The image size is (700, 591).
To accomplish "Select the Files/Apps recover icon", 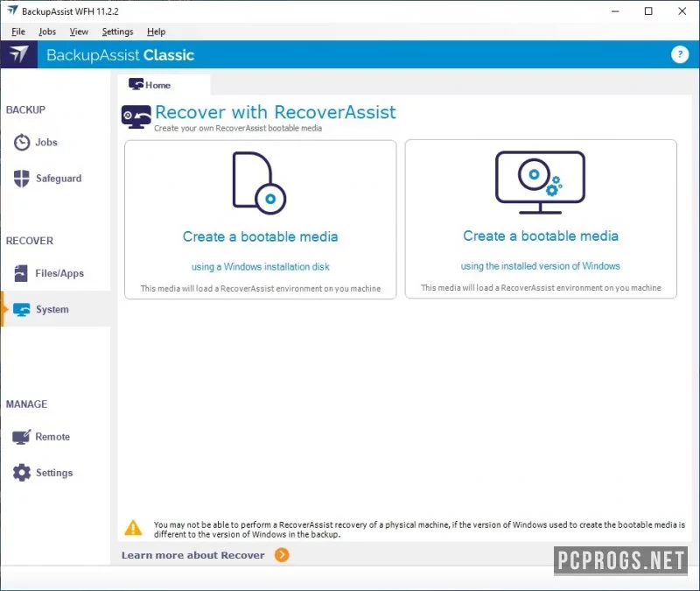I will [x=21, y=273].
